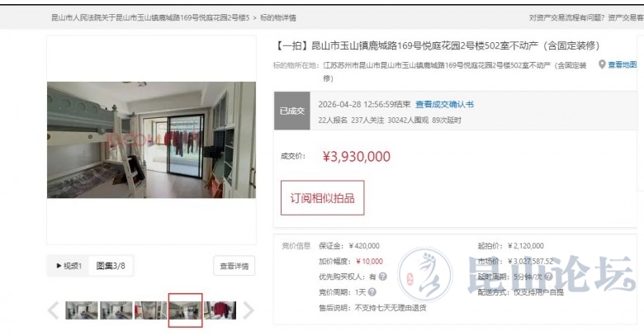Select the 标的物详情 breadcrumb item

click(x=278, y=17)
